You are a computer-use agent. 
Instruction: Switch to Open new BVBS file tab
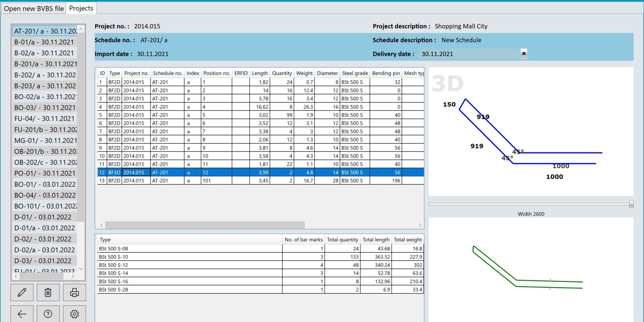coord(34,8)
